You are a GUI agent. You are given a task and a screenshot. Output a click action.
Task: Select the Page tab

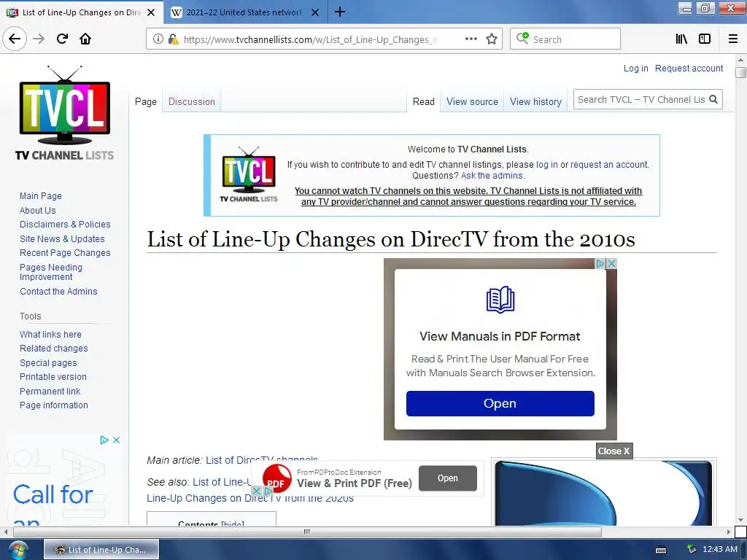coord(146,101)
